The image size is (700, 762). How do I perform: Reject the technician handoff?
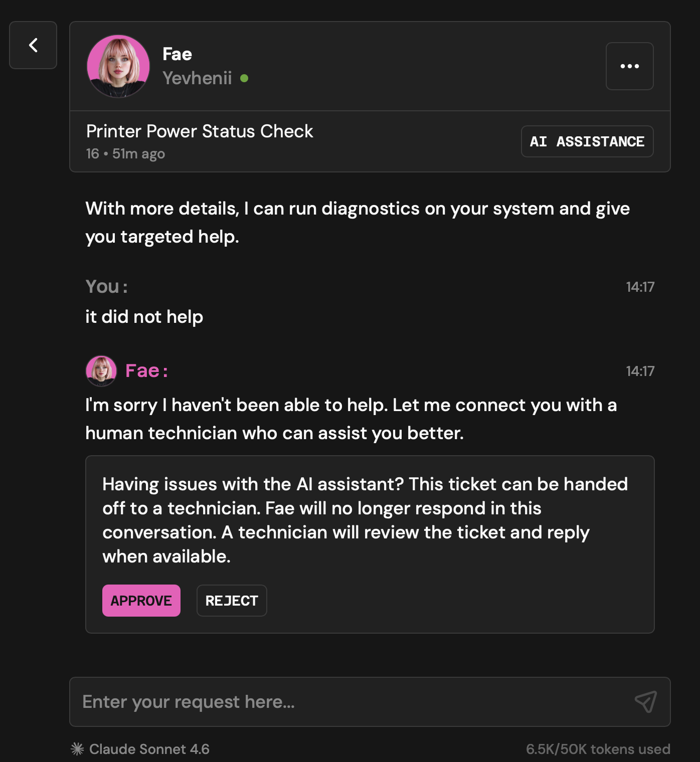(232, 601)
